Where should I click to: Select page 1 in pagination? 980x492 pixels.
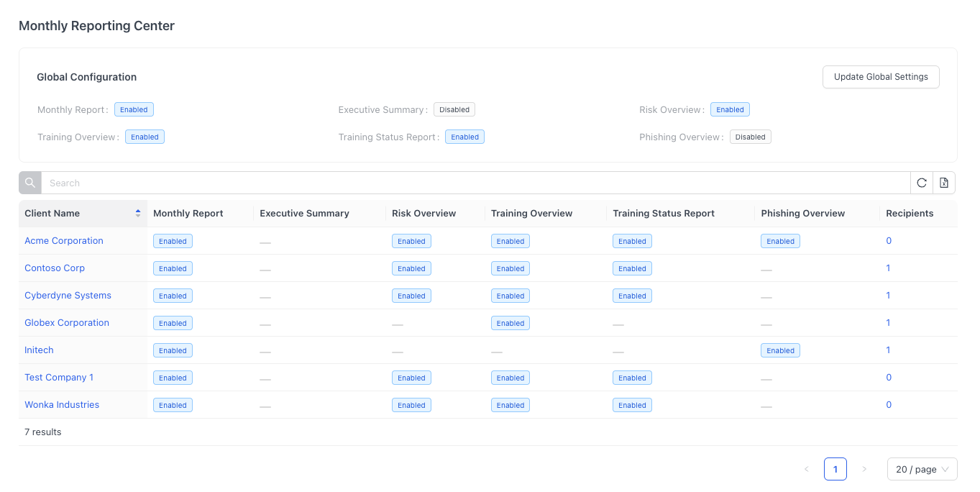tap(835, 469)
